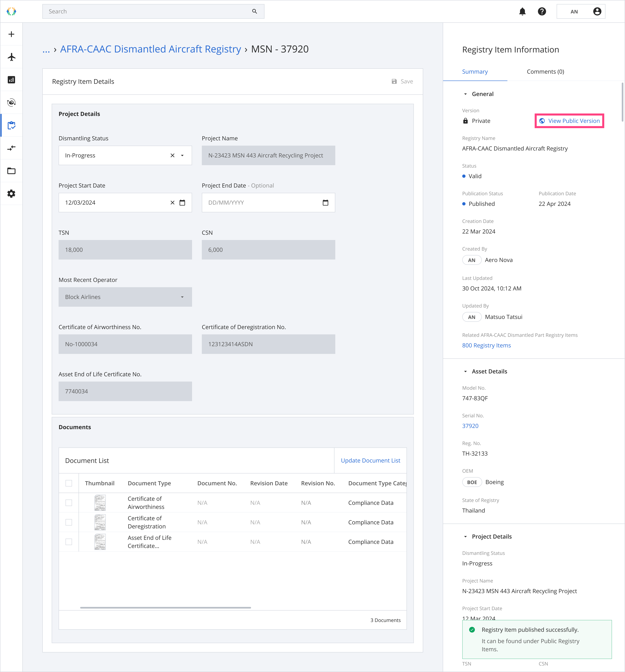
Task: Open Project End Date calendar picker
Action: 325,203
